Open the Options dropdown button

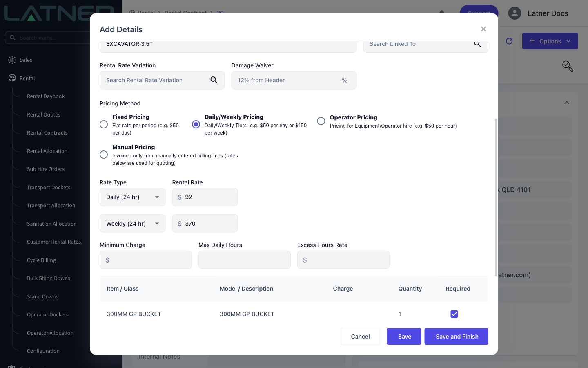[x=550, y=41]
